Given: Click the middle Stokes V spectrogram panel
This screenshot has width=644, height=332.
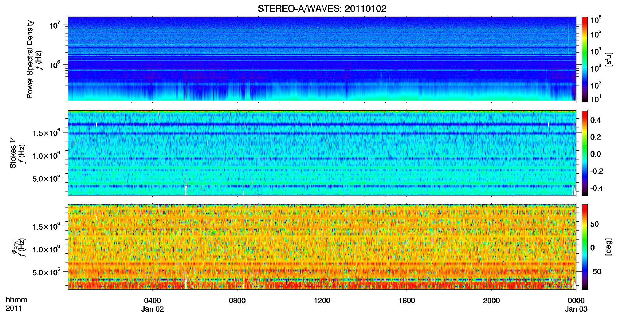Looking at the screenshot, I should coord(322,153).
